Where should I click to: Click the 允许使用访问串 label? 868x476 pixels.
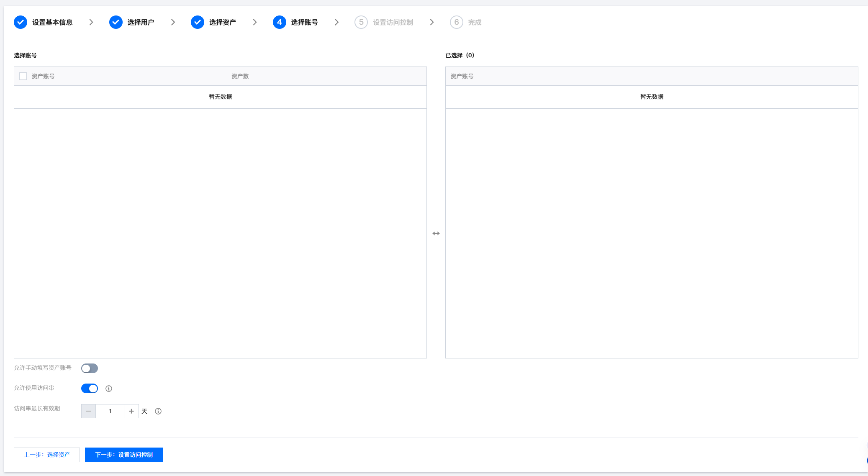pos(34,388)
